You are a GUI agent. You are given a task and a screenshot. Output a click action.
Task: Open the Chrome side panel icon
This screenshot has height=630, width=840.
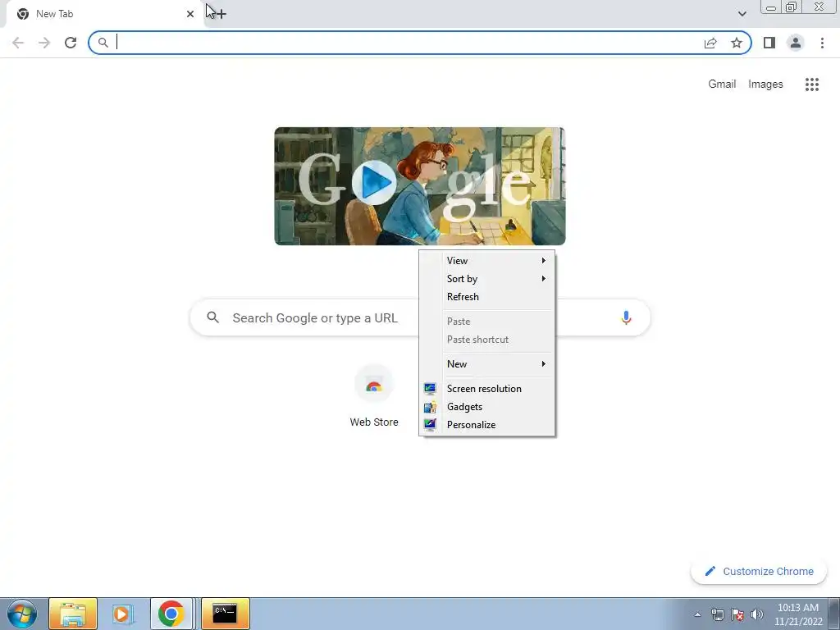[x=769, y=43]
